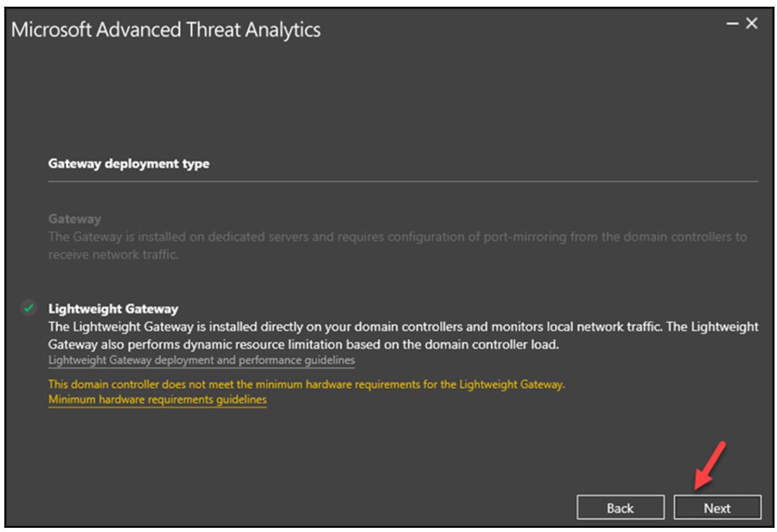Click the divider line under the heading
This screenshot has width=777, height=532.
pos(401,181)
